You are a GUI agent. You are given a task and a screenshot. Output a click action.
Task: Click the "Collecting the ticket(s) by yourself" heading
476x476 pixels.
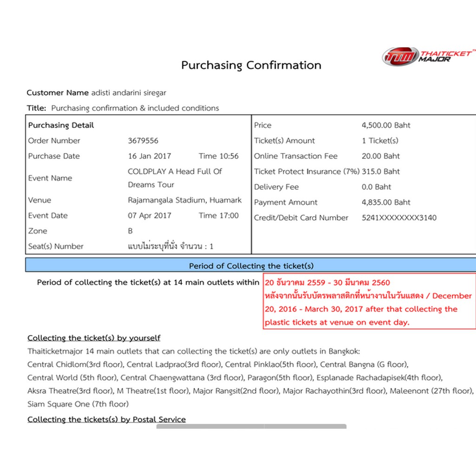tap(94, 338)
